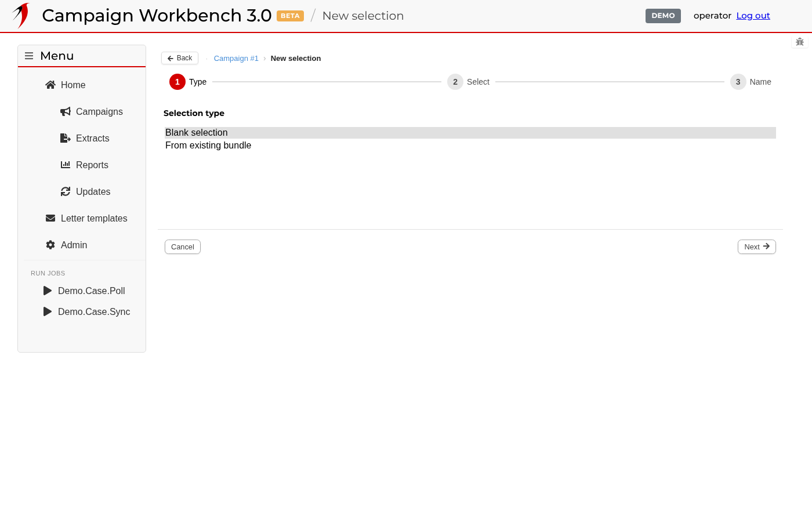
Task: Click the Log out link
Action: click(753, 16)
